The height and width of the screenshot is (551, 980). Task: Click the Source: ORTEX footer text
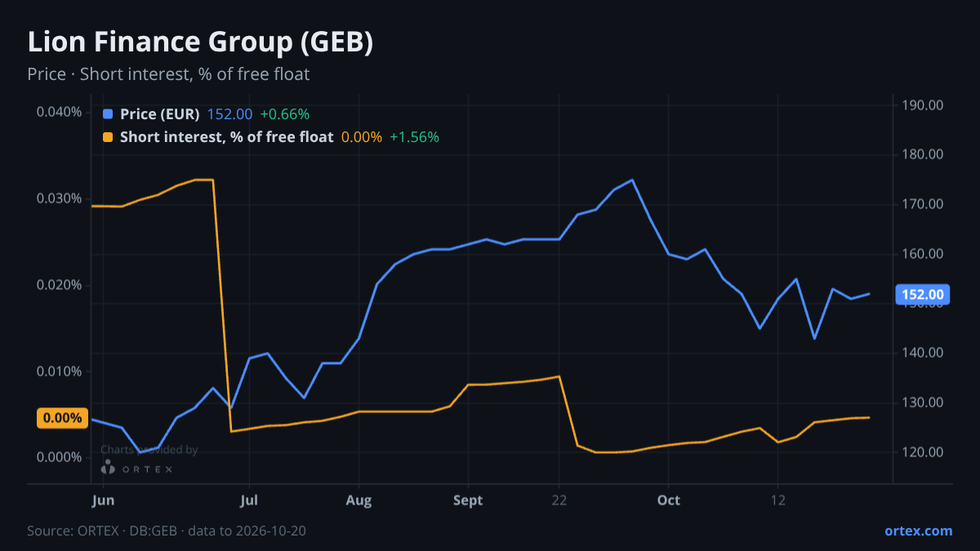pos(167,531)
